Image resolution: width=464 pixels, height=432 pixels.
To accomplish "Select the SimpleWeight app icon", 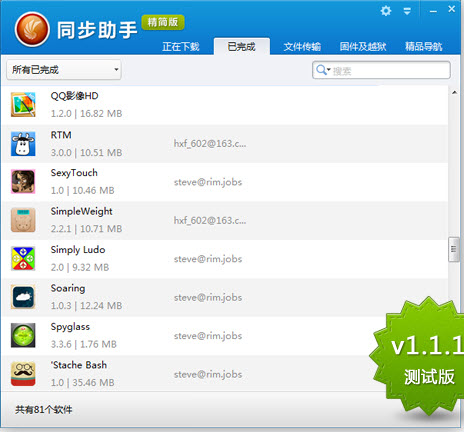I will 23,220.
